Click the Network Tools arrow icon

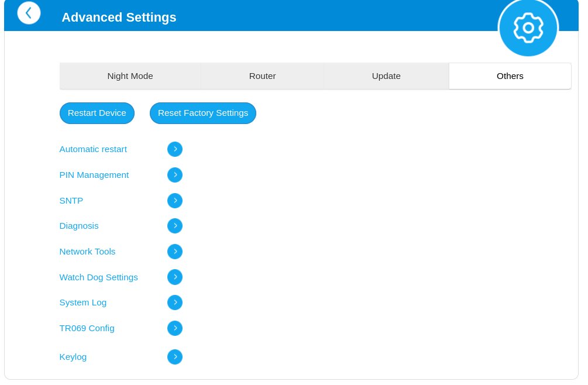point(175,252)
